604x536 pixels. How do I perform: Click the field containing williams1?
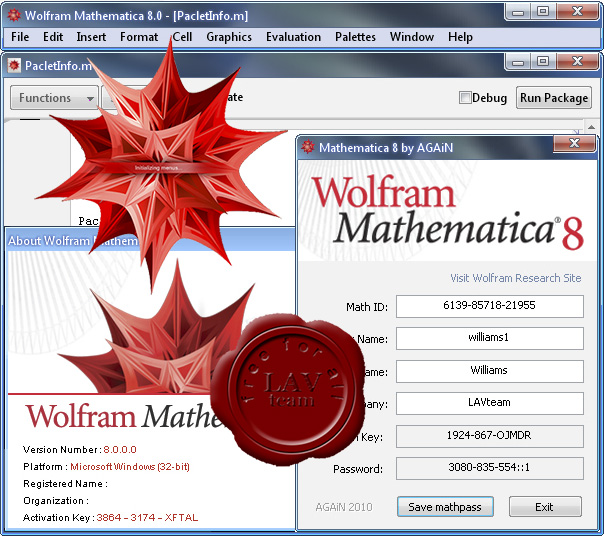490,338
